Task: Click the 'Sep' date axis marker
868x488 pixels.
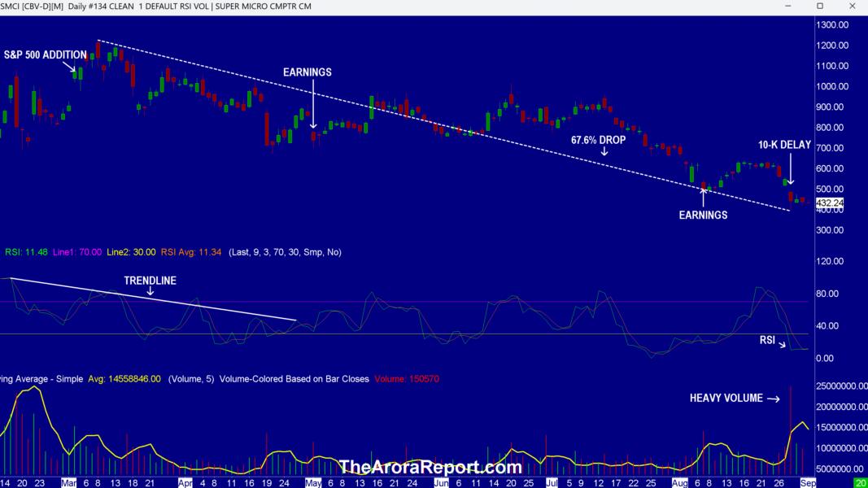Action: coord(808,483)
